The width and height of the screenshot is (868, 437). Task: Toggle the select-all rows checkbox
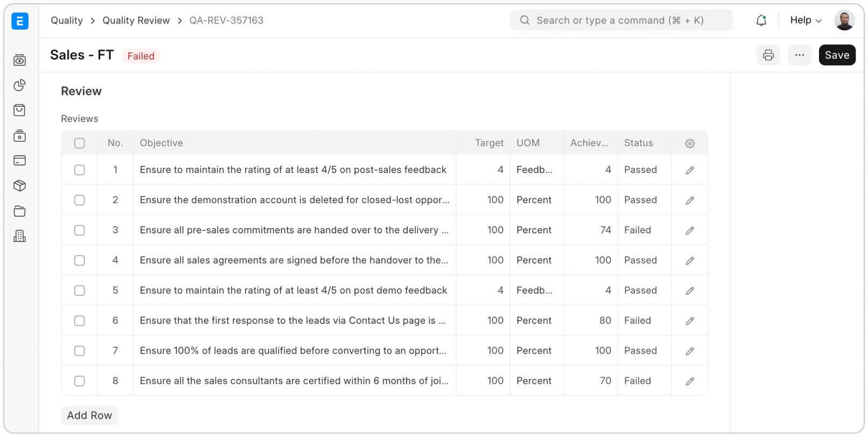tap(80, 143)
